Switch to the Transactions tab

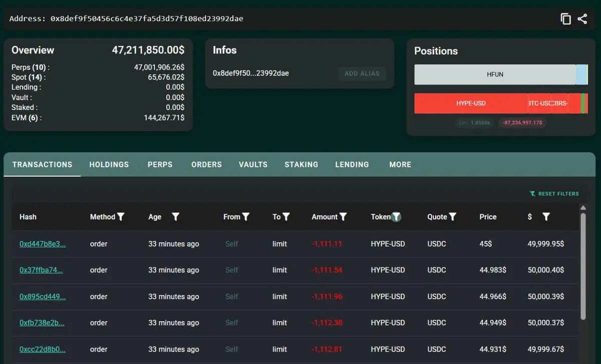[42, 164]
